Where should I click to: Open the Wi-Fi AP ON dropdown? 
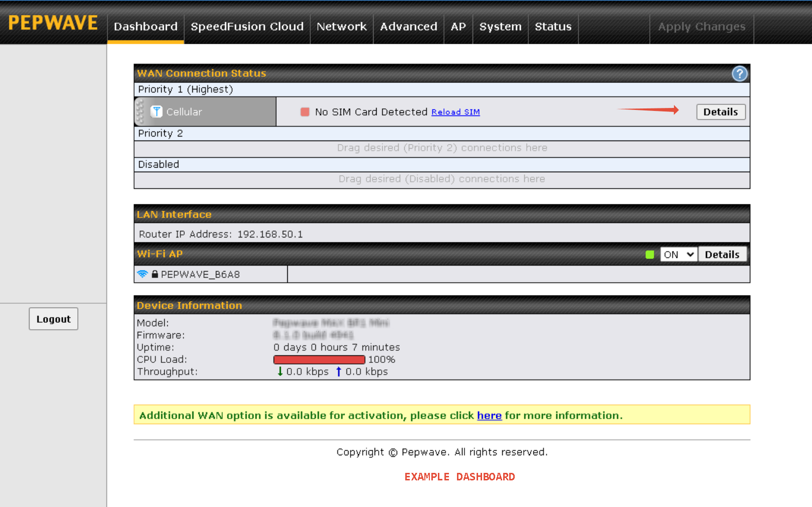678,255
